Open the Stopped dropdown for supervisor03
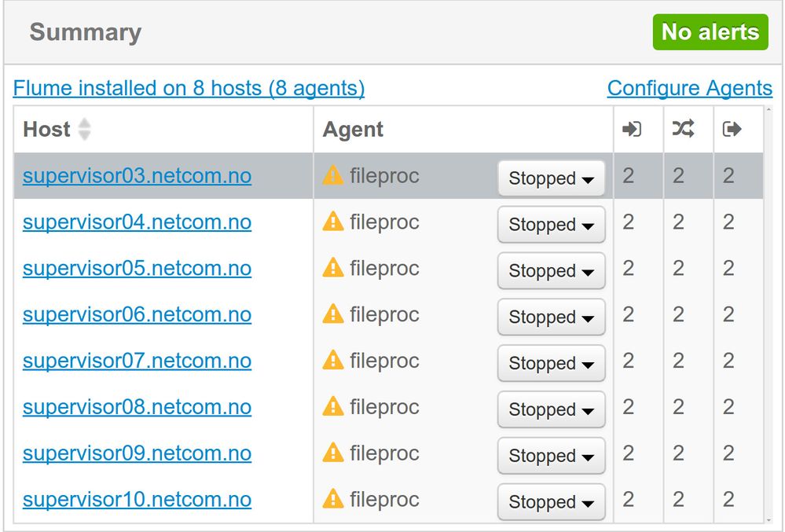This screenshot has width=785, height=532. [551, 179]
